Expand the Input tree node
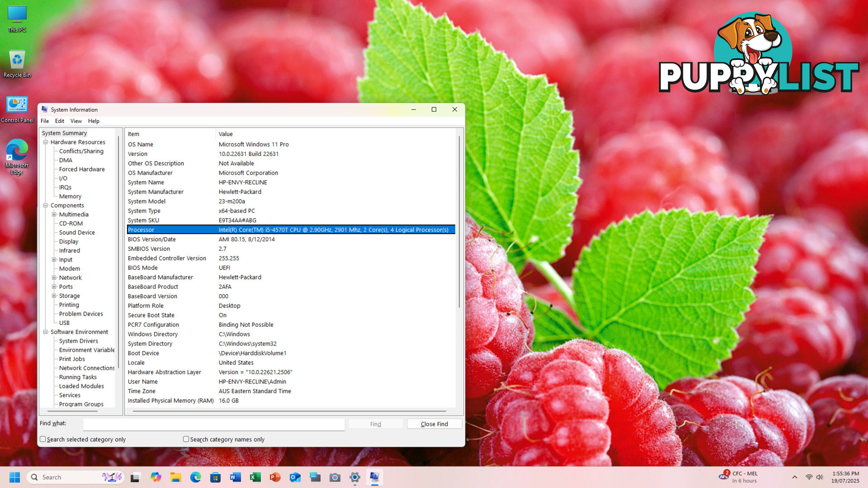Viewport: 868px width, 488px height. coord(54,260)
